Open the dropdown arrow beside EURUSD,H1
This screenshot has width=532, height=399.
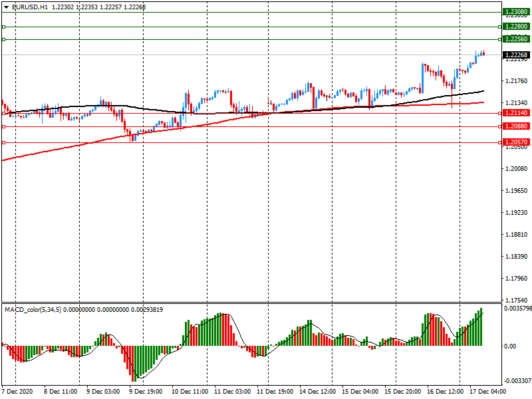coord(6,7)
